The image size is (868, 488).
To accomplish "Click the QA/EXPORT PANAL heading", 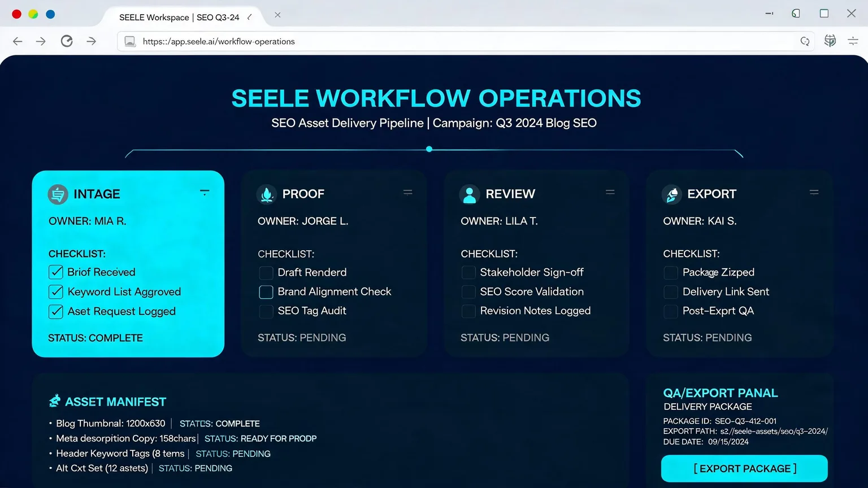I will (x=721, y=393).
